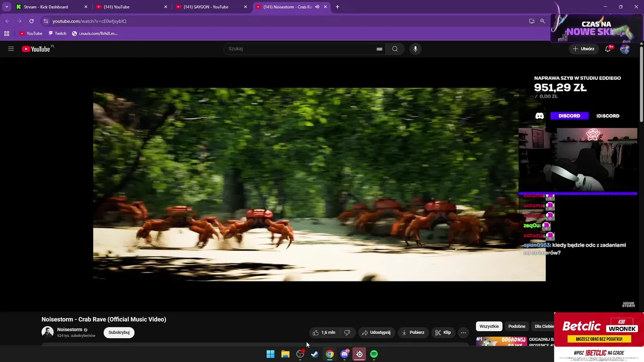
Task: Dislike the video with the thumbs-down icon
Action: pyautogui.click(x=347, y=332)
